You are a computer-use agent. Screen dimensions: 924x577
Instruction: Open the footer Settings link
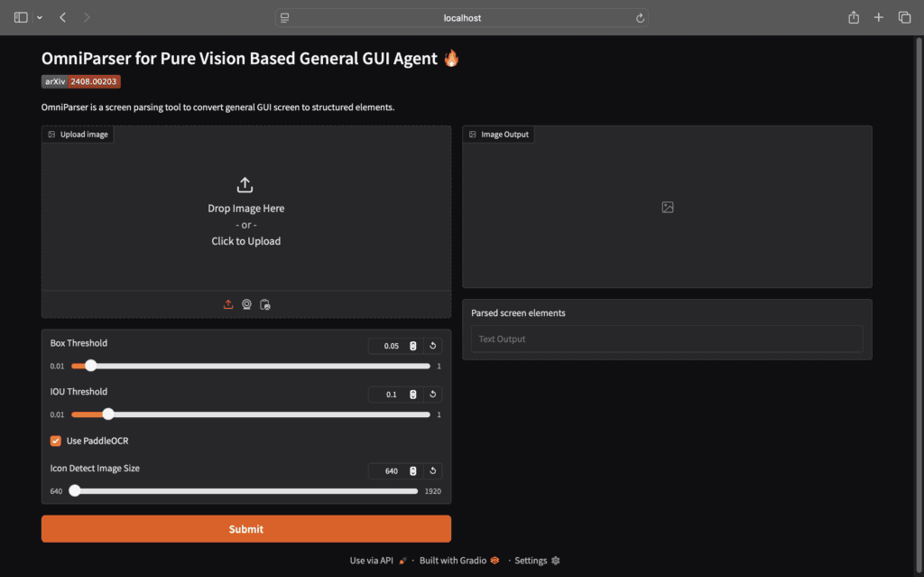[x=537, y=561]
